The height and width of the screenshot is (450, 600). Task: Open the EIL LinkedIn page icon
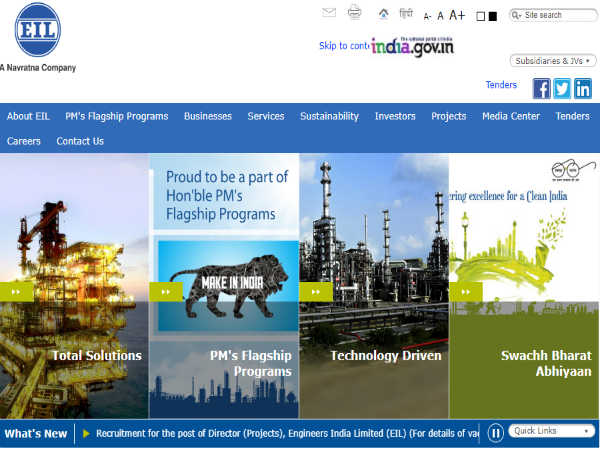(x=582, y=88)
